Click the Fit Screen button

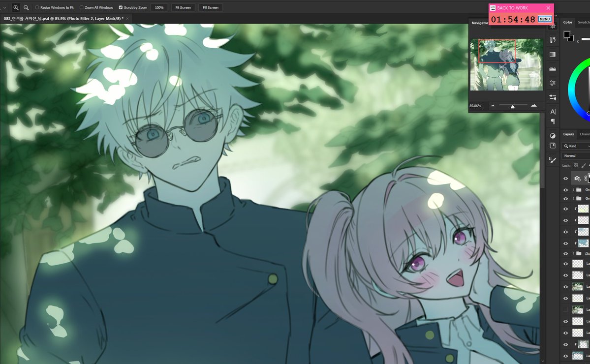click(x=183, y=7)
